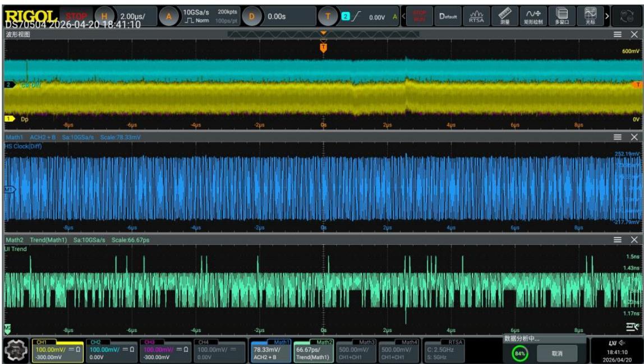Open the Math2 window hamburger menu
This screenshot has height=364, width=644.
[617, 240]
